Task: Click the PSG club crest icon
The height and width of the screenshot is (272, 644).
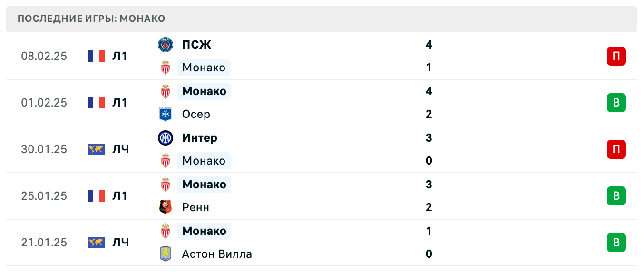Action: (165, 45)
